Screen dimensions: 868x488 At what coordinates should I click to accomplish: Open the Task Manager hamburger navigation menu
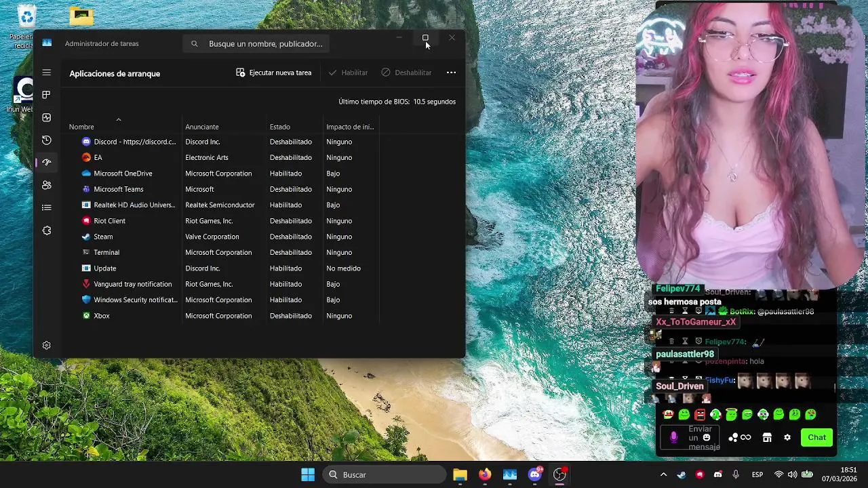[x=46, y=73]
